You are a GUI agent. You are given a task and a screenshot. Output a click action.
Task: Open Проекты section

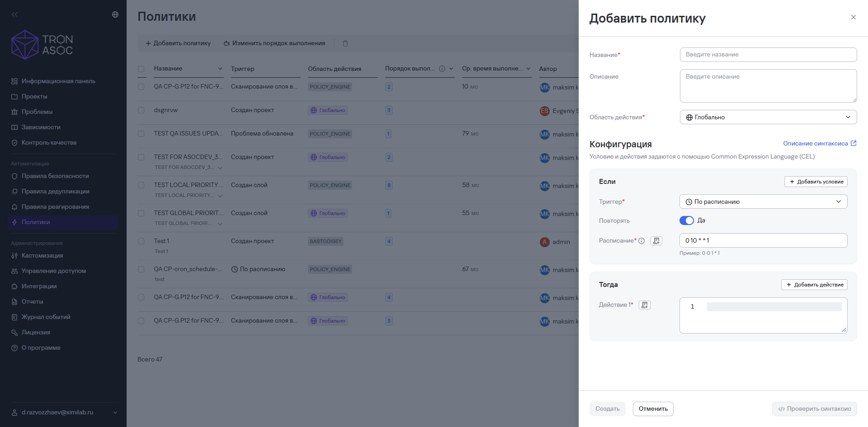tap(34, 96)
